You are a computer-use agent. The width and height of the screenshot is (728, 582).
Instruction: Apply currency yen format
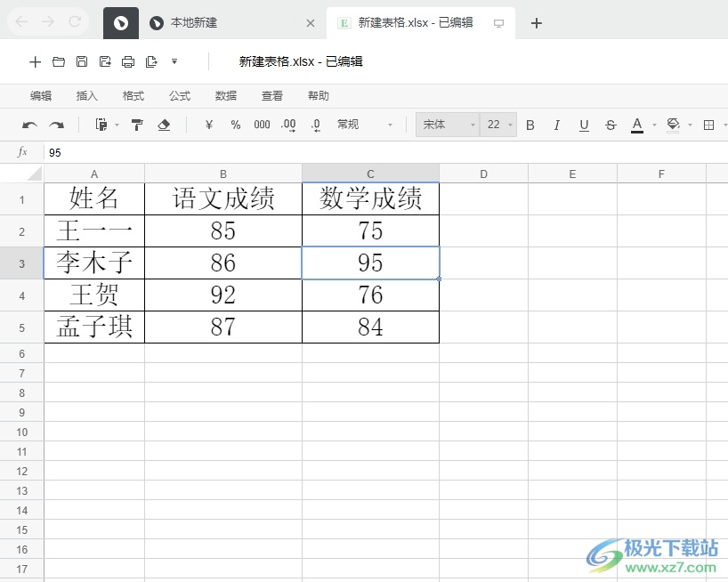tap(209, 125)
